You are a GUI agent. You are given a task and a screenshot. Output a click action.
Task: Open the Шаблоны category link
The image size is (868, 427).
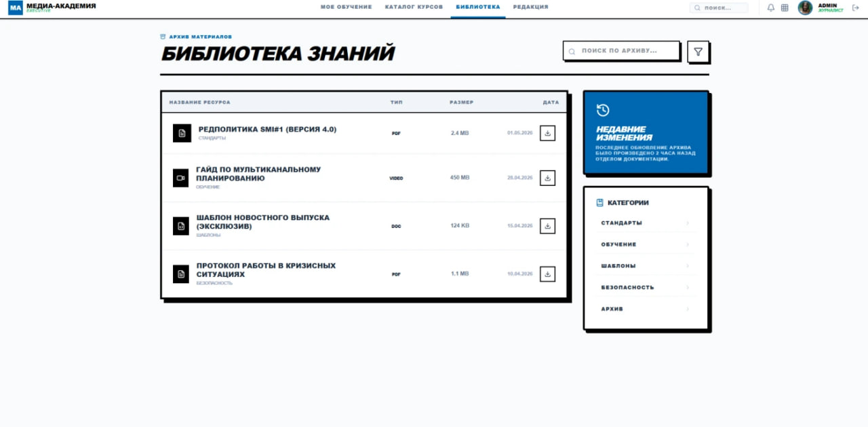pos(618,266)
